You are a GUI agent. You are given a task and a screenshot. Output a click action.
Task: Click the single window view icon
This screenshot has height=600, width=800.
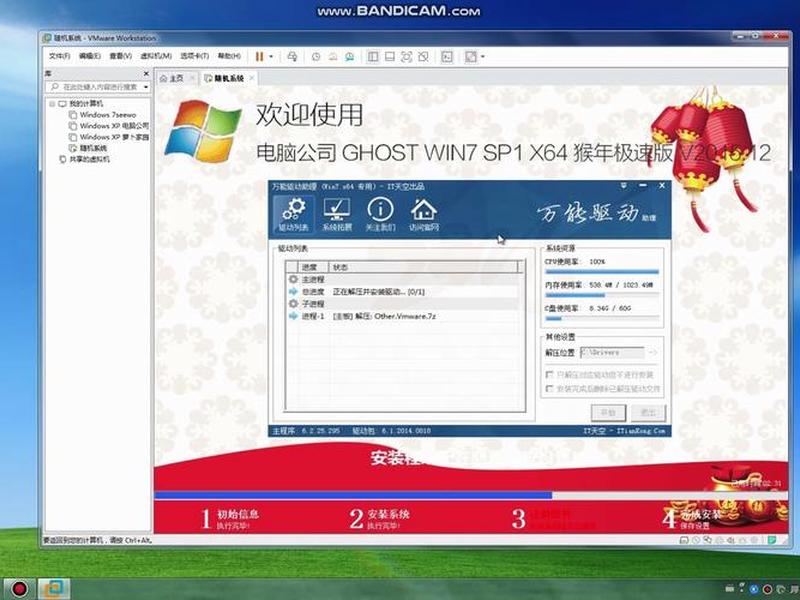[x=389, y=57]
